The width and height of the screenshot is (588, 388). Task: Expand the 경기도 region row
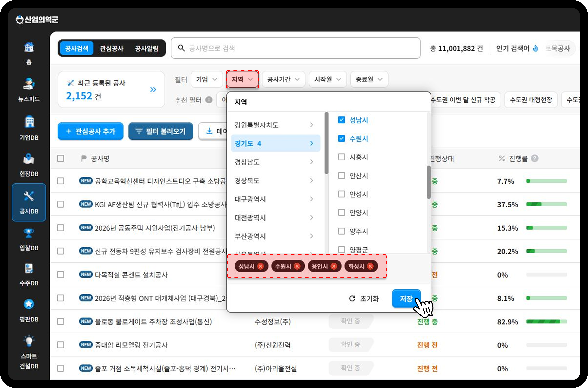[275, 143]
